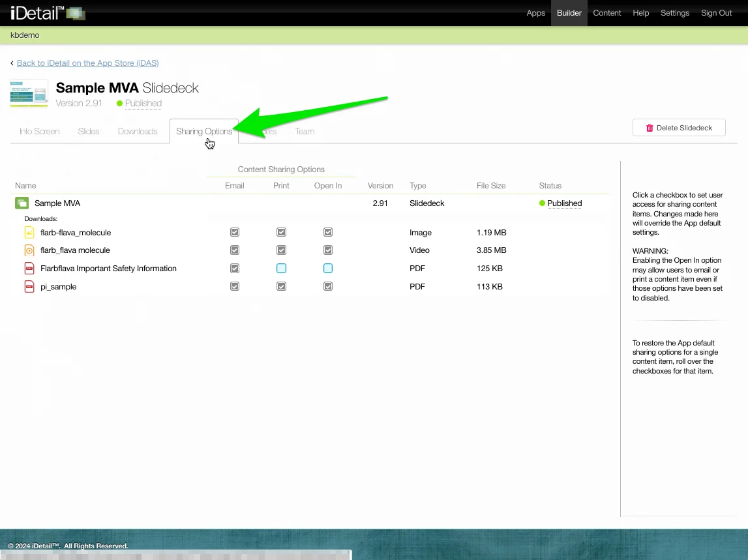Disable Open In for flarb_flava molecule video

tap(328, 250)
